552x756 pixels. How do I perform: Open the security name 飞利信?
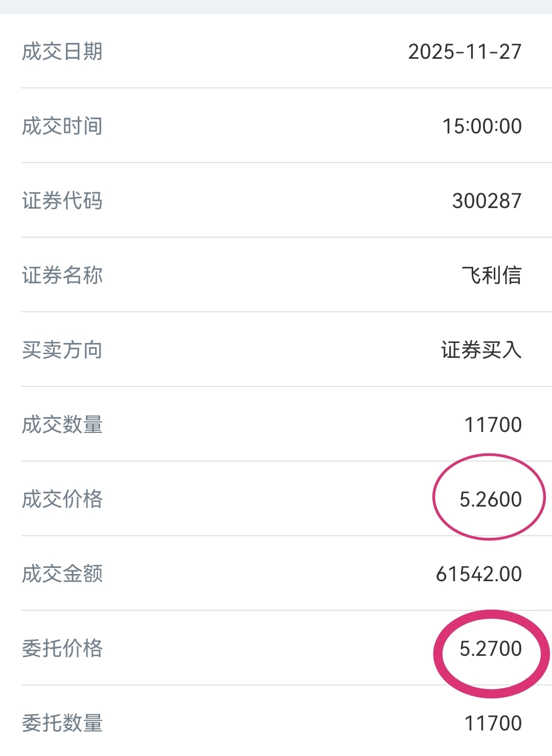[491, 276]
